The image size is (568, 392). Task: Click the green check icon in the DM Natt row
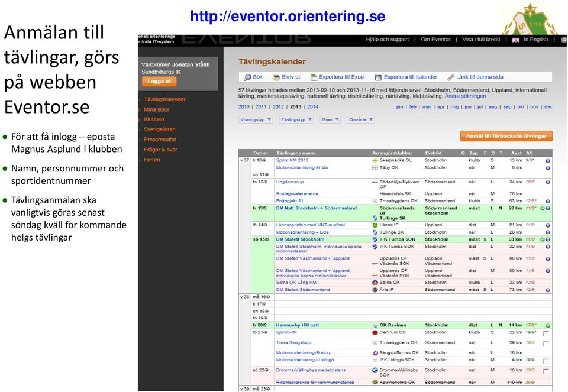coord(543,209)
